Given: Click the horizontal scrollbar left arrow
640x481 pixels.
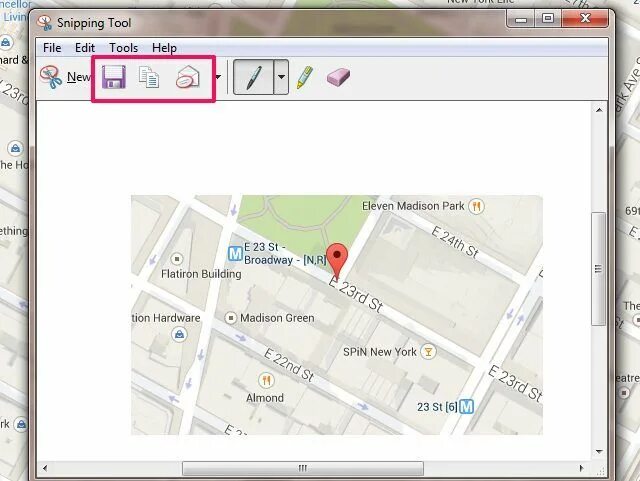Looking at the screenshot, I should tap(44, 468).
